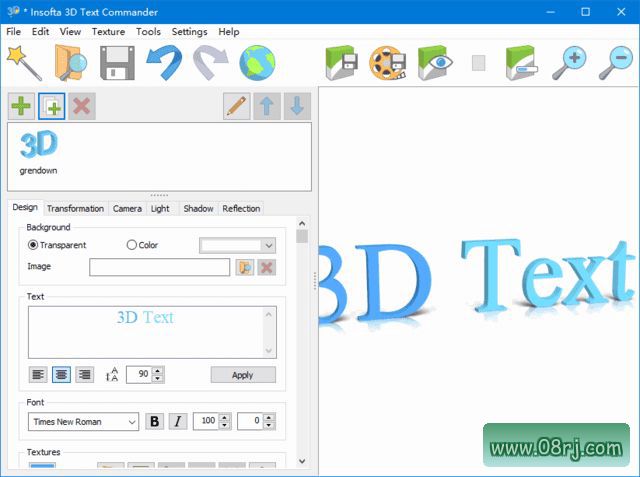
Task: Increase font size value 100
Action: coord(224,417)
